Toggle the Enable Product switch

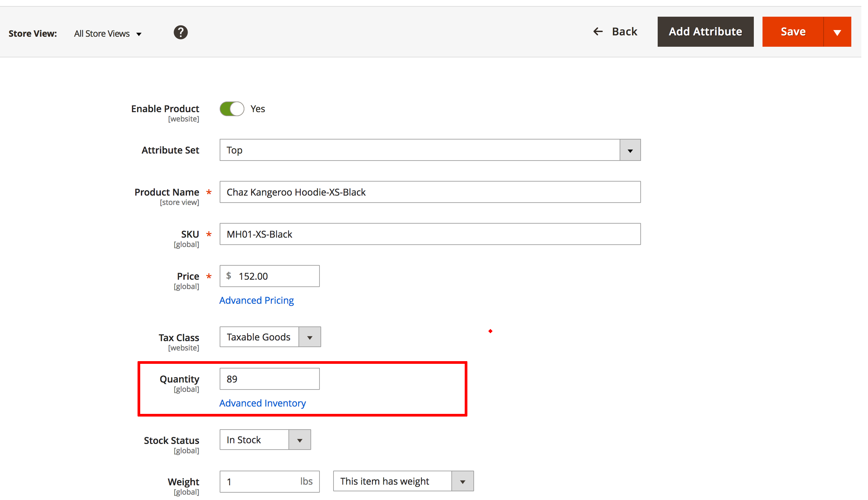pos(232,109)
